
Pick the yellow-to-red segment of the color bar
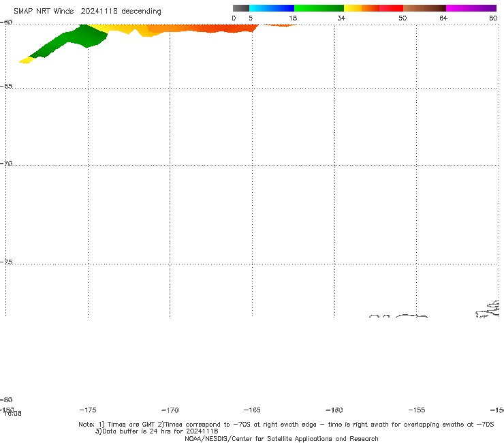(373, 8)
